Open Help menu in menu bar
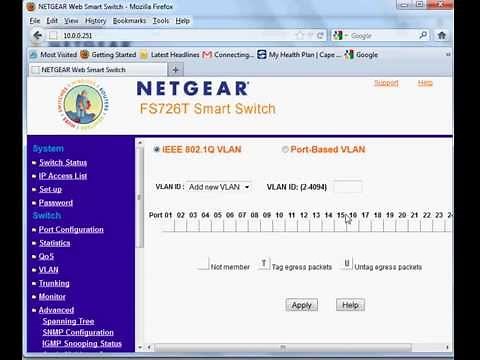Screen dimensions: 480x360 183,21
